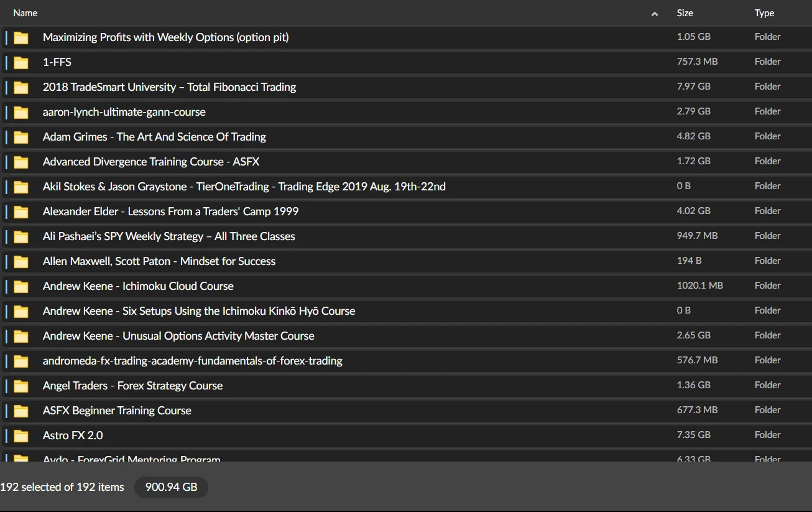Click the 1020.1 MB size value

coord(700,286)
